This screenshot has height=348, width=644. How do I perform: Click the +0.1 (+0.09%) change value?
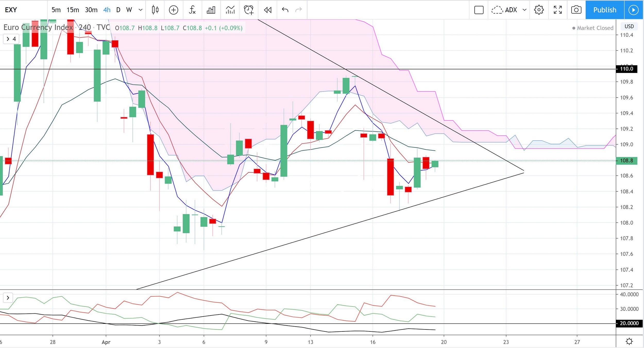tap(224, 28)
